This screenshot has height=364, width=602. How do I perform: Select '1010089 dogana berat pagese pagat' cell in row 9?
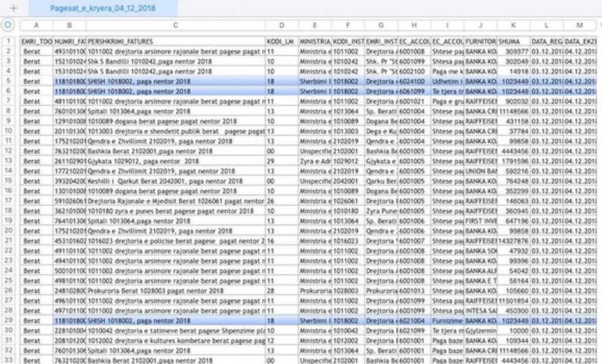(175, 121)
